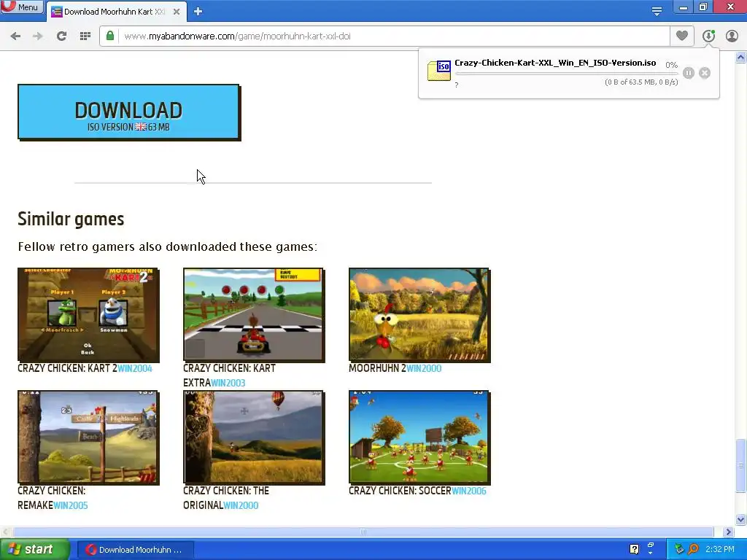Viewport: 747px width, 560px height.
Task: Toggle the downloads panel icon
Action: pos(708,36)
